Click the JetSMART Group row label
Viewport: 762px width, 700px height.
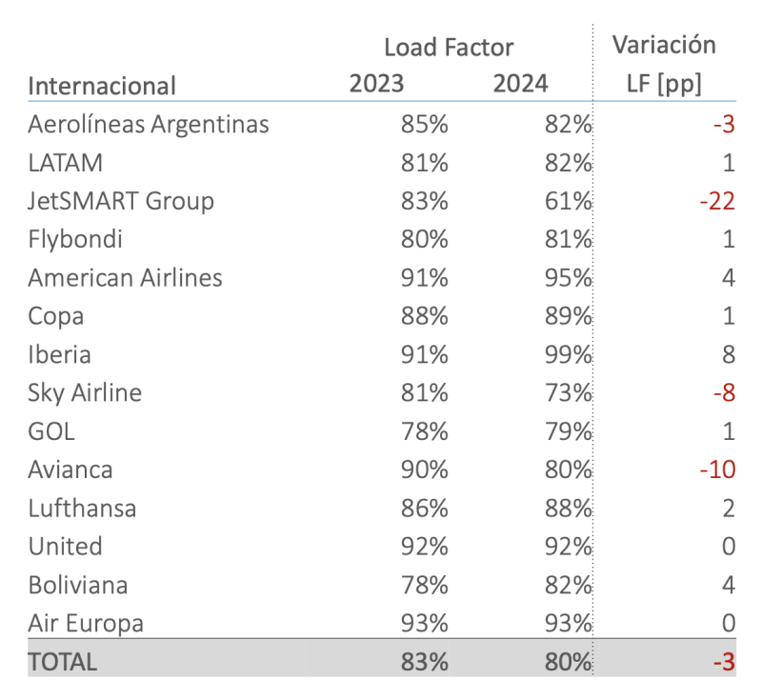point(121,202)
